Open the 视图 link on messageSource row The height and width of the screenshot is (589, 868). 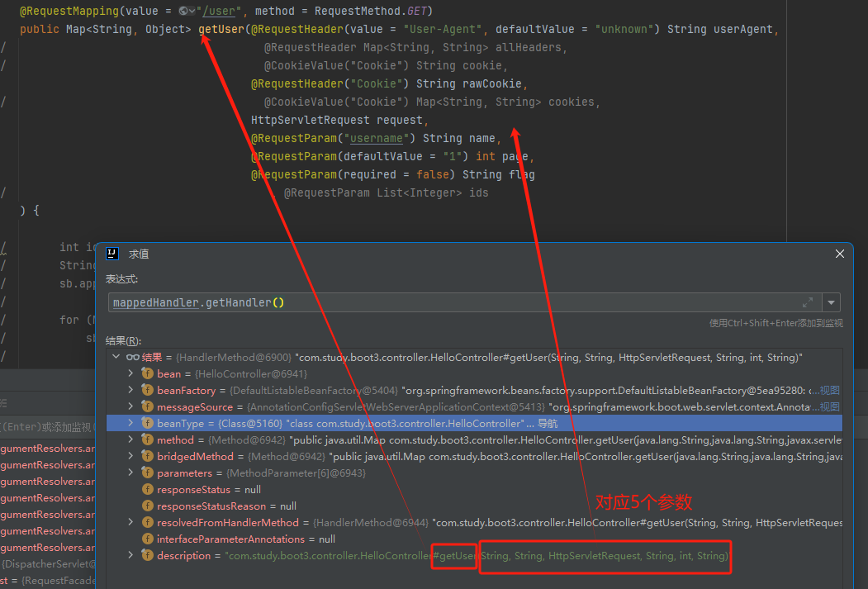point(829,407)
